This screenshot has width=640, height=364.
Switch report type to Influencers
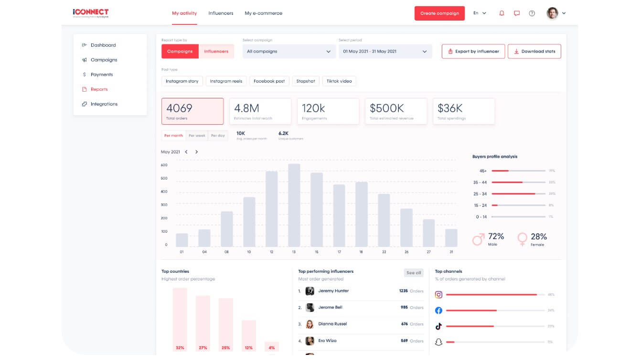pyautogui.click(x=216, y=52)
